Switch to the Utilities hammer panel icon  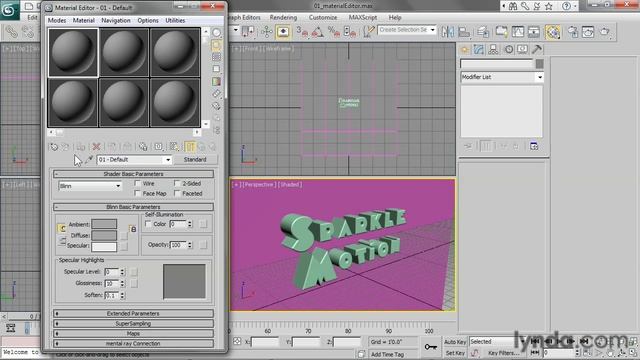[537, 49]
